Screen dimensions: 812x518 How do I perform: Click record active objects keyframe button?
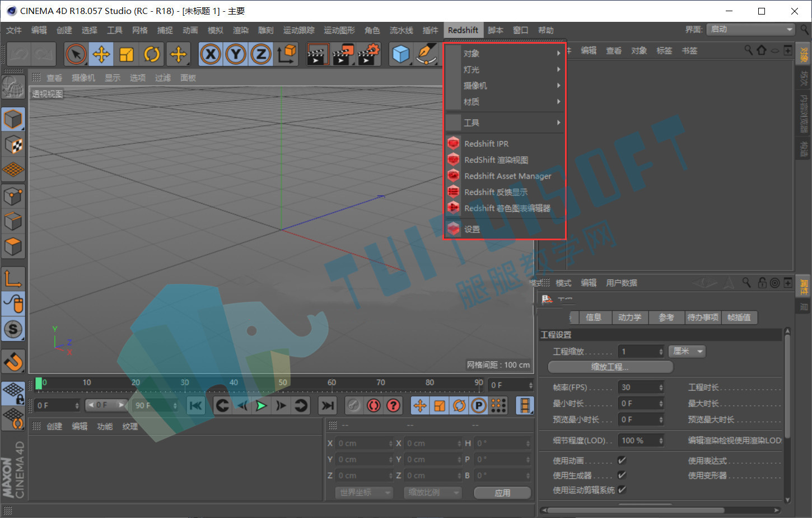point(374,405)
